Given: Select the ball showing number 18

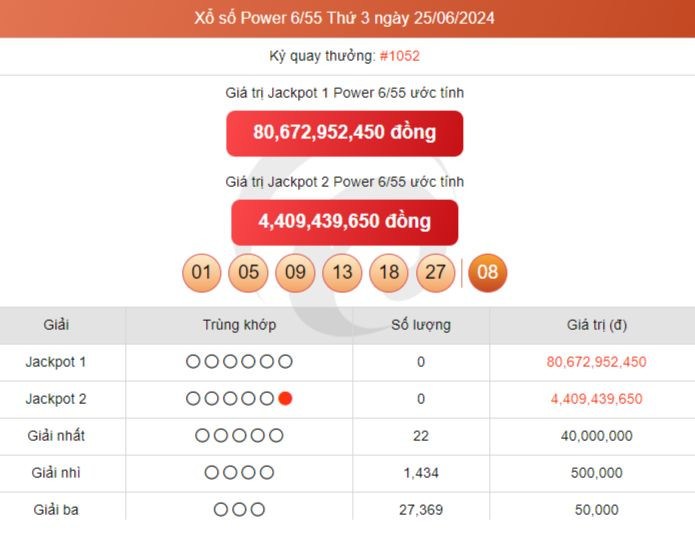Looking at the screenshot, I should point(389,272).
